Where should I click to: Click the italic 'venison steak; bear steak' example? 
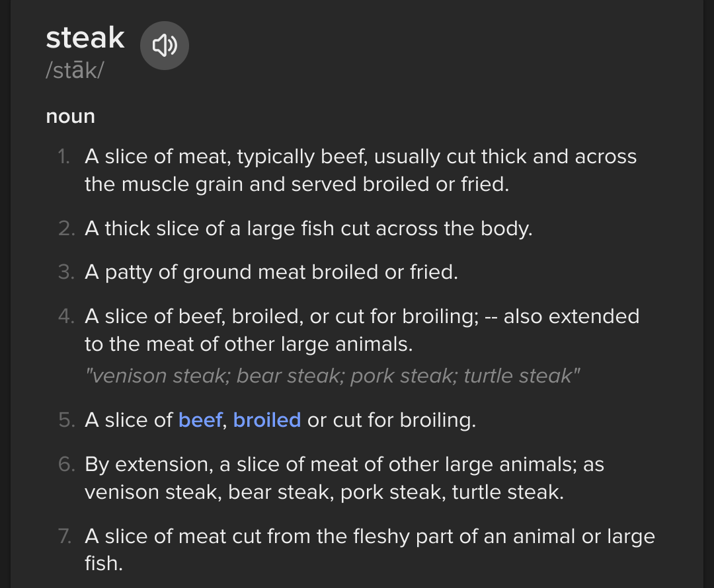pyautogui.click(x=333, y=376)
